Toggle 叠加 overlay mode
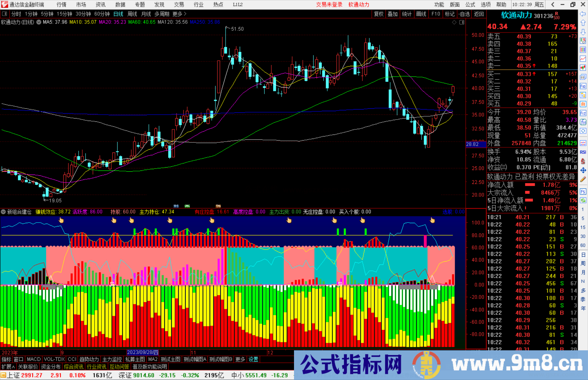Image resolution: width=588 pixels, height=380 pixels. 393,14
